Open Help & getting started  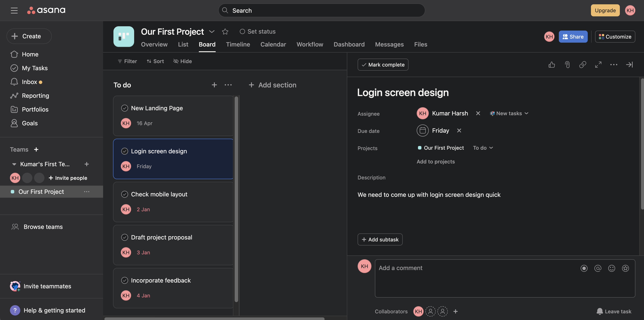pyautogui.click(x=47, y=310)
